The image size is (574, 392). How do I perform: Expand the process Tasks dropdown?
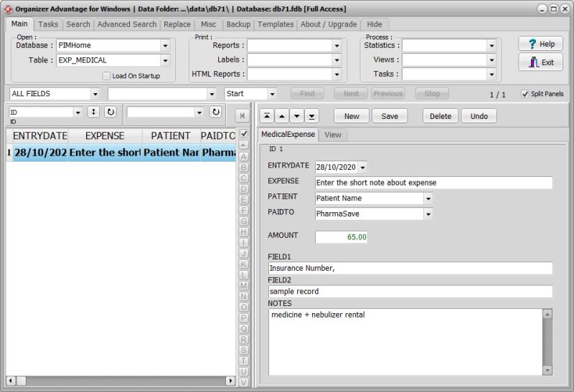point(491,75)
